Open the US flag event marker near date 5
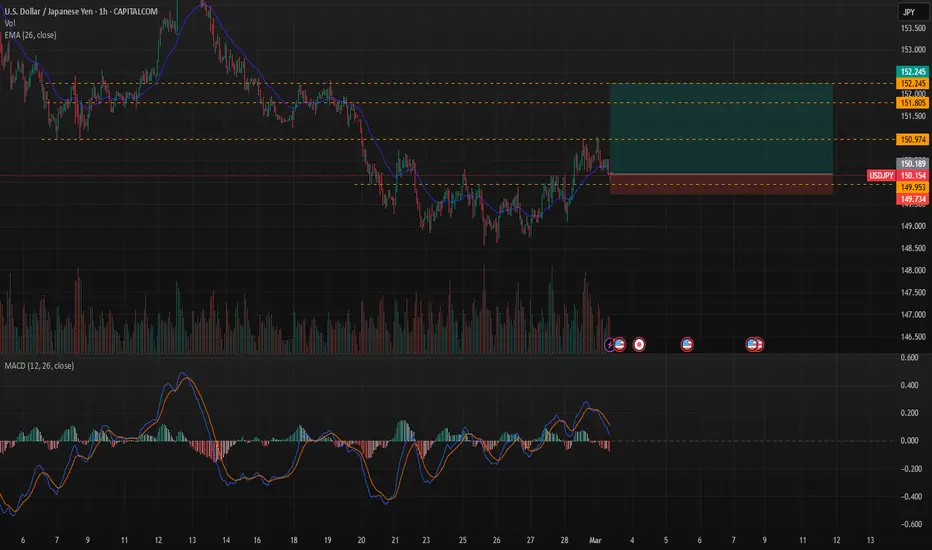The height and width of the screenshot is (550, 932). 687,344
